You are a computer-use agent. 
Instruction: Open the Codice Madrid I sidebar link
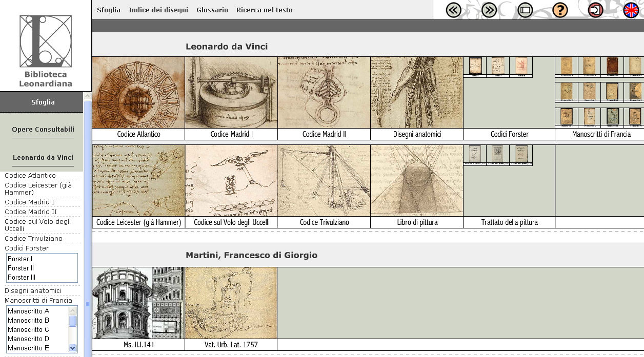[x=29, y=202]
